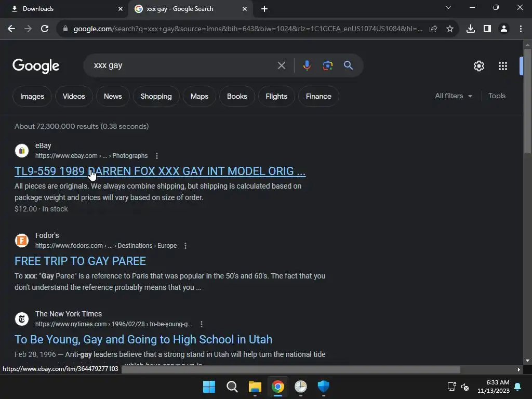Click inside the Google search input

(x=183, y=65)
